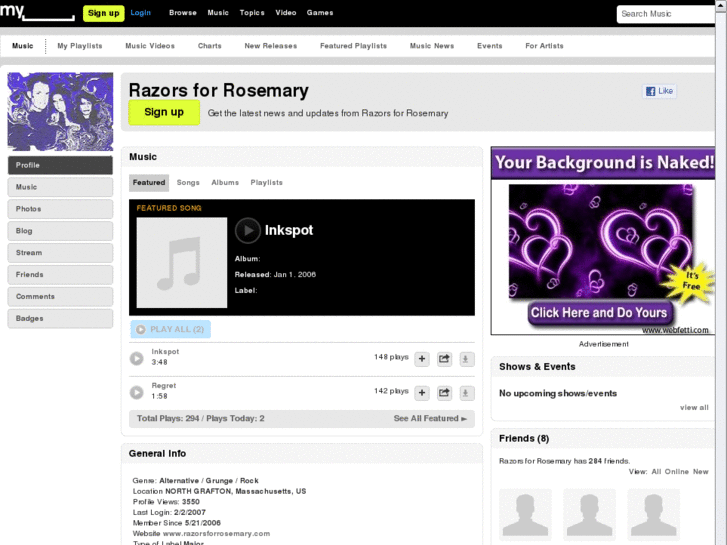Screen dimensions: 727x545
Task: Click the Sign up button under the band name
Action: tap(164, 112)
